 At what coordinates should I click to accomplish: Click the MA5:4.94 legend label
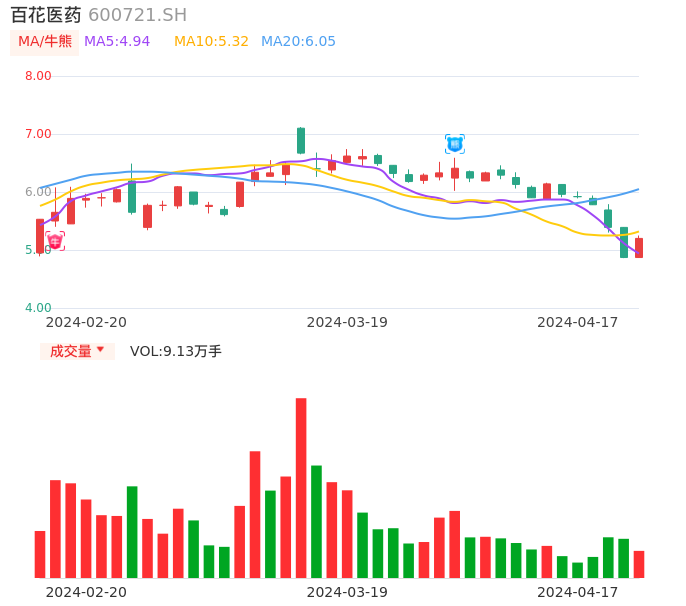point(117,42)
